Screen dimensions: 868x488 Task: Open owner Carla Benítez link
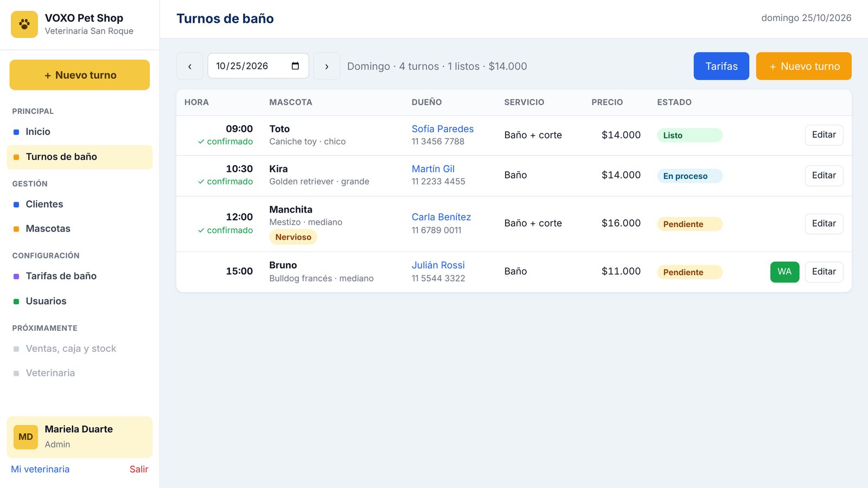click(x=441, y=217)
